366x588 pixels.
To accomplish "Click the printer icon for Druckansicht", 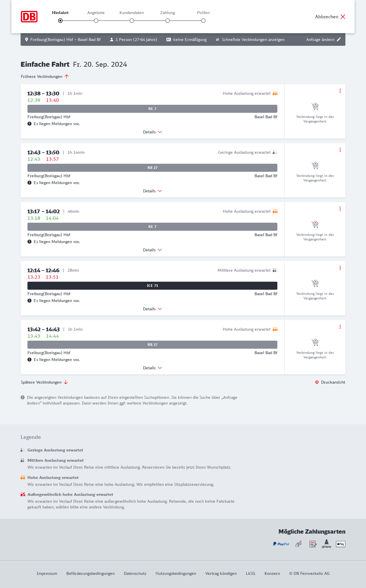I will coord(317,382).
